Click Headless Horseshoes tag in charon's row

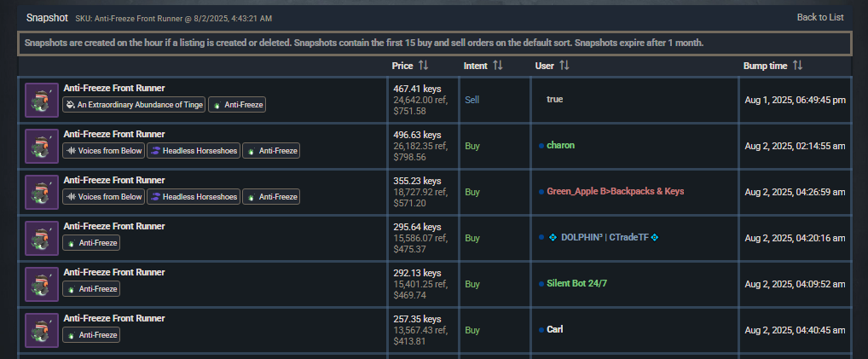[194, 151]
